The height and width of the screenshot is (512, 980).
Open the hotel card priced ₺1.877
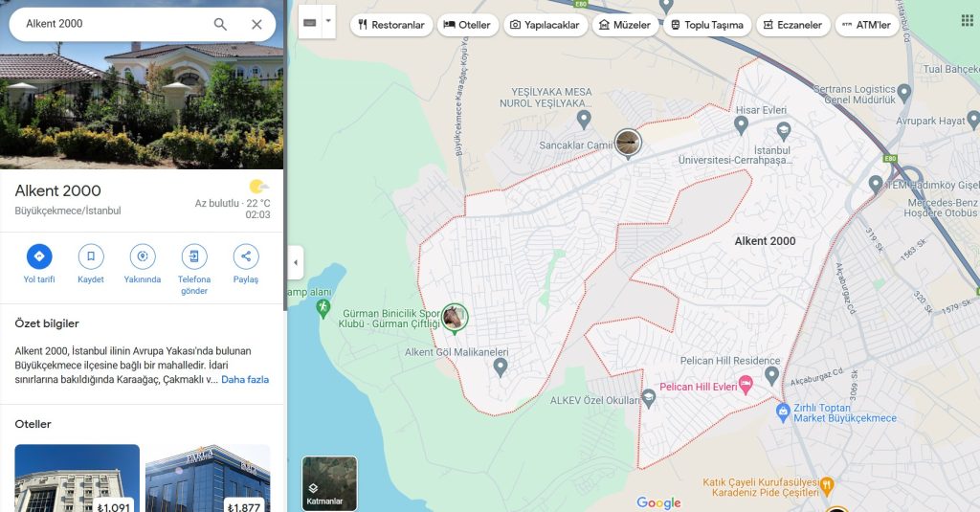(x=208, y=479)
